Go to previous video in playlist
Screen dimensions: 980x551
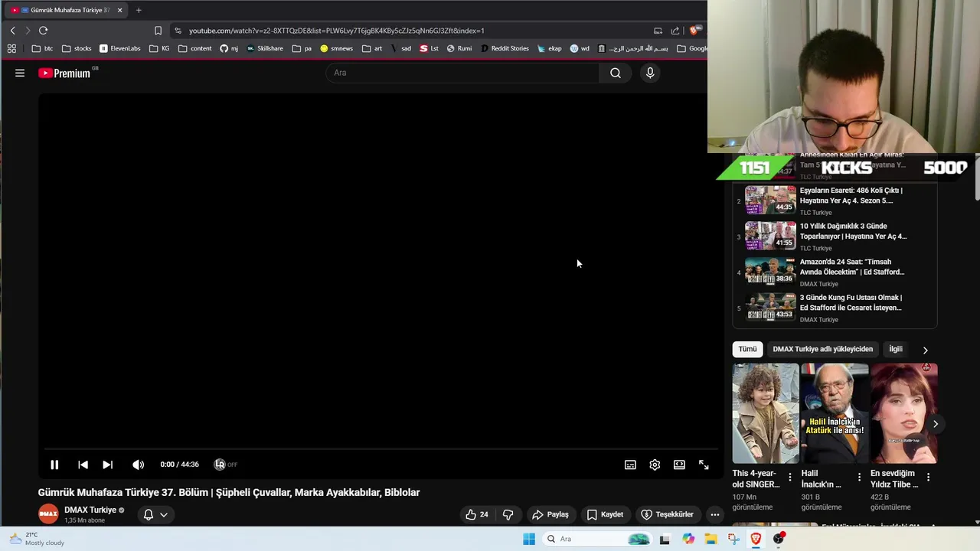coord(83,465)
